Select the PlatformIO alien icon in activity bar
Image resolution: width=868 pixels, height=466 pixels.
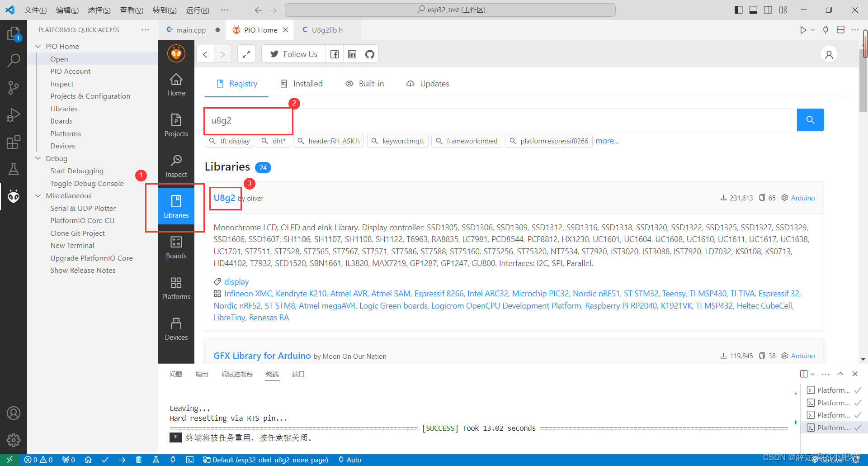[x=14, y=196]
